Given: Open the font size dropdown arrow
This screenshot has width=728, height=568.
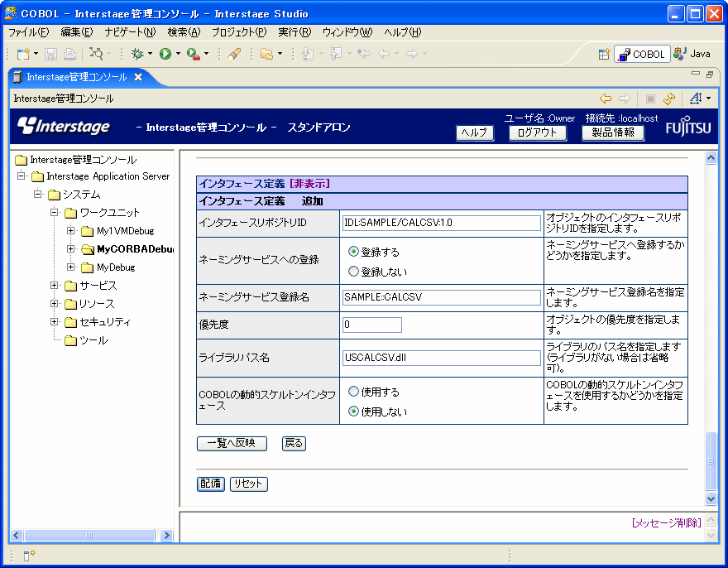Looking at the screenshot, I should tap(708, 98).
